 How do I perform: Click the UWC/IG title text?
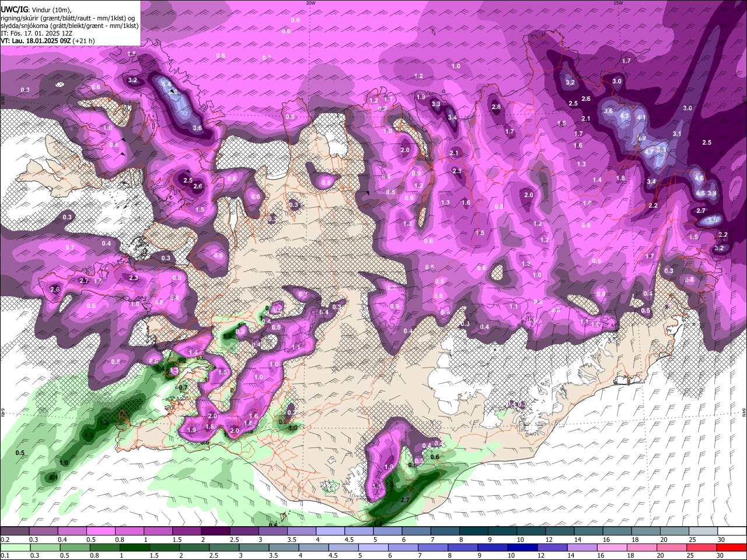(x=14, y=10)
